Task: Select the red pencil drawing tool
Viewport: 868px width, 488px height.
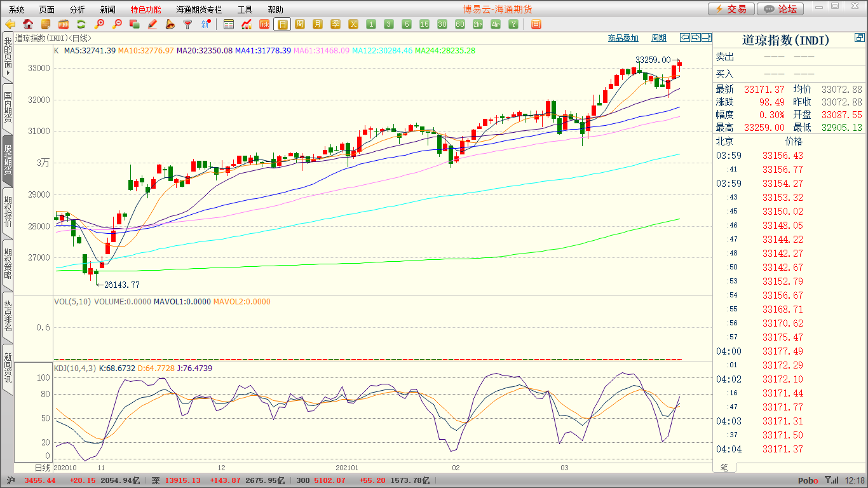Action: tap(153, 25)
